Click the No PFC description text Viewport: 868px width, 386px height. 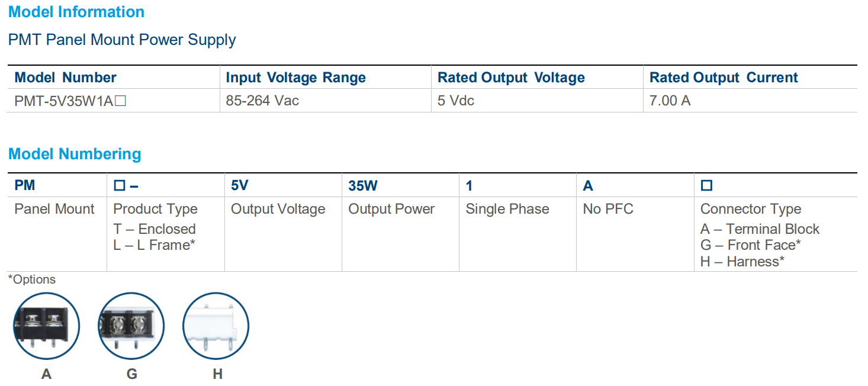pos(607,209)
